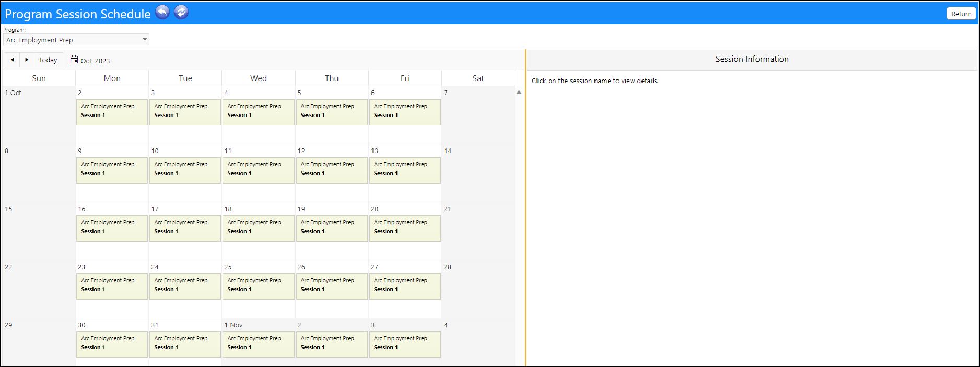Open Session 1 on October 4
The image size is (980, 367).
(x=258, y=112)
